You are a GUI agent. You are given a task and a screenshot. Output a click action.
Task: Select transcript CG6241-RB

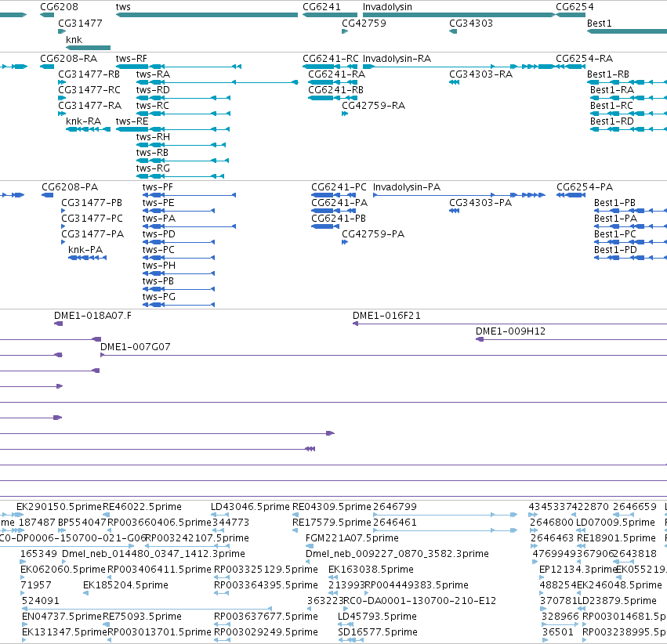[332, 98]
